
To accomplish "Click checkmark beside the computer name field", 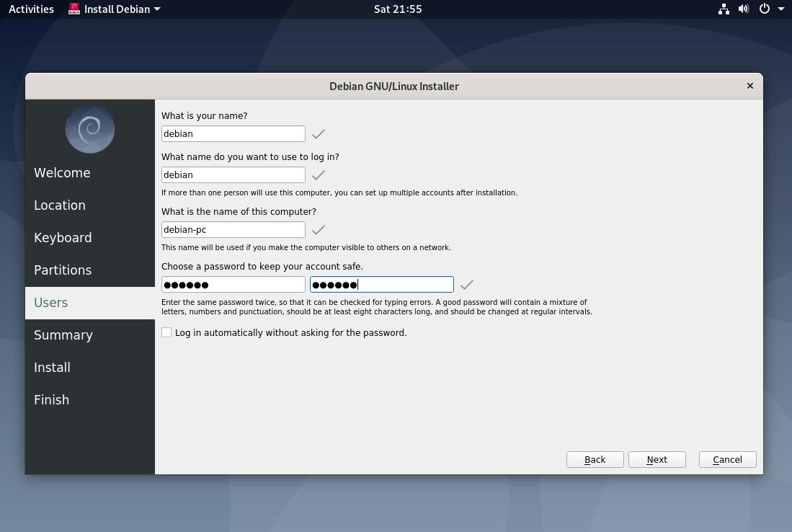I will [319, 230].
